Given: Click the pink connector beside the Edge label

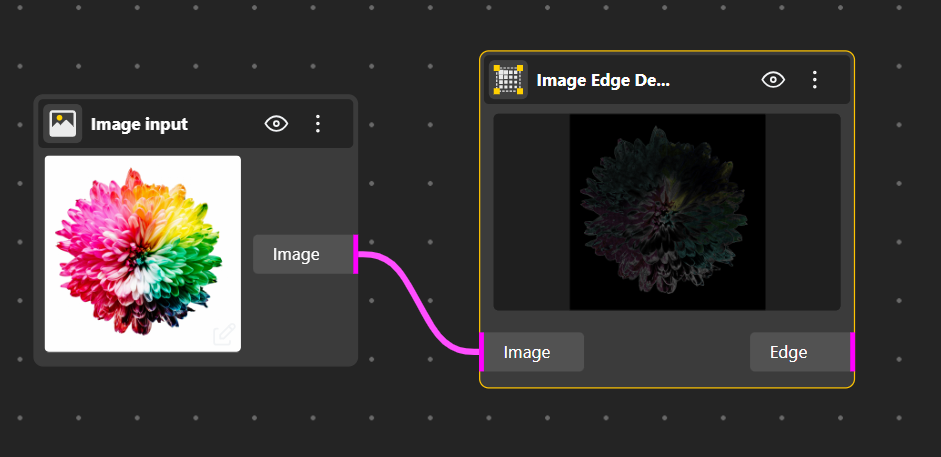Looking at the screenshot, I should [852, 352].
